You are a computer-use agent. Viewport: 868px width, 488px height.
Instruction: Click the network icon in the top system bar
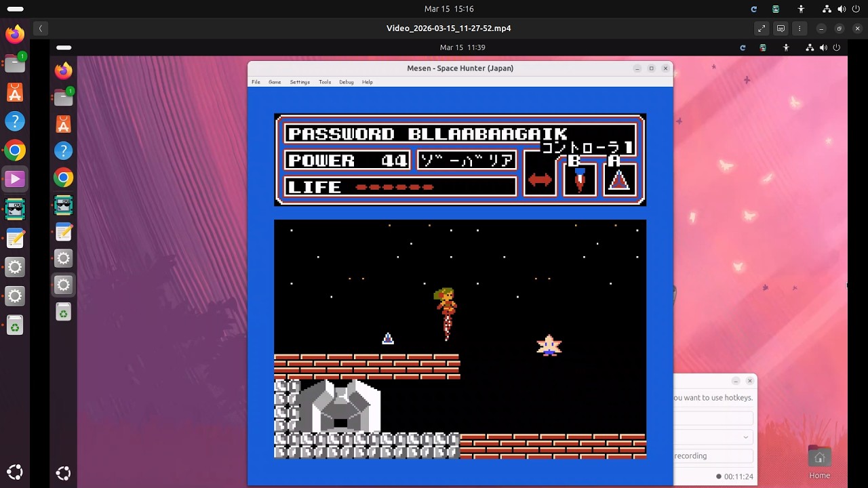click(827, 9)
